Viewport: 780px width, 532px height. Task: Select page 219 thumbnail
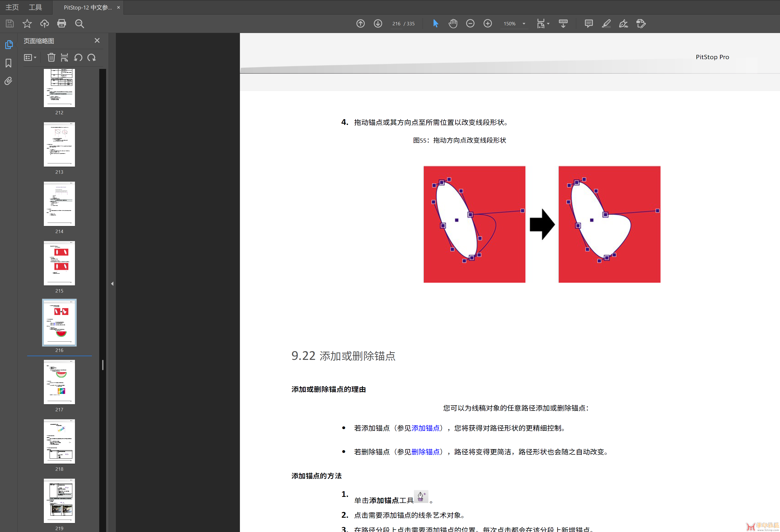(x=59, y=501)
